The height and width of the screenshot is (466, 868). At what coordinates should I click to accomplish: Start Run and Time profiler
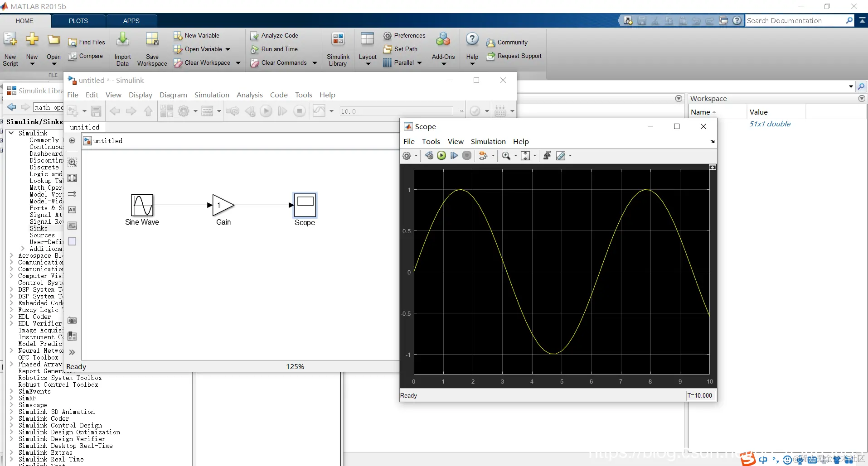[x=274, y=49]
